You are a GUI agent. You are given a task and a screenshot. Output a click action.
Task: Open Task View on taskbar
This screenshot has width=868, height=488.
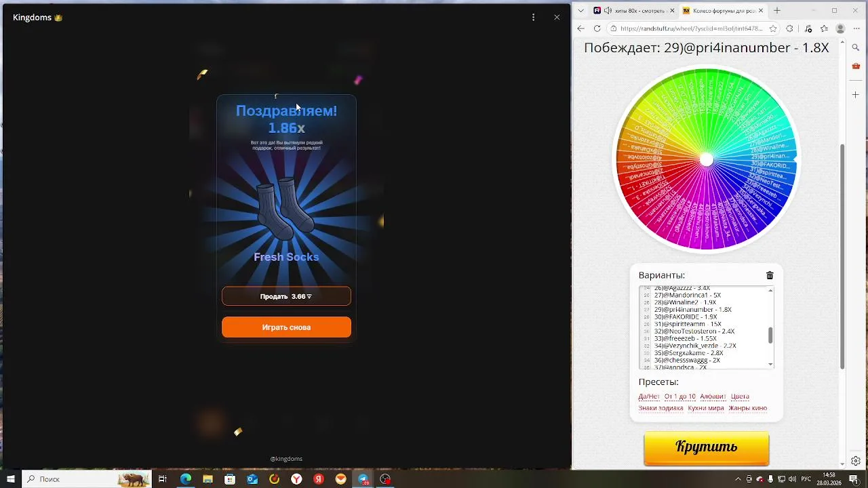[x=163, y=479]
